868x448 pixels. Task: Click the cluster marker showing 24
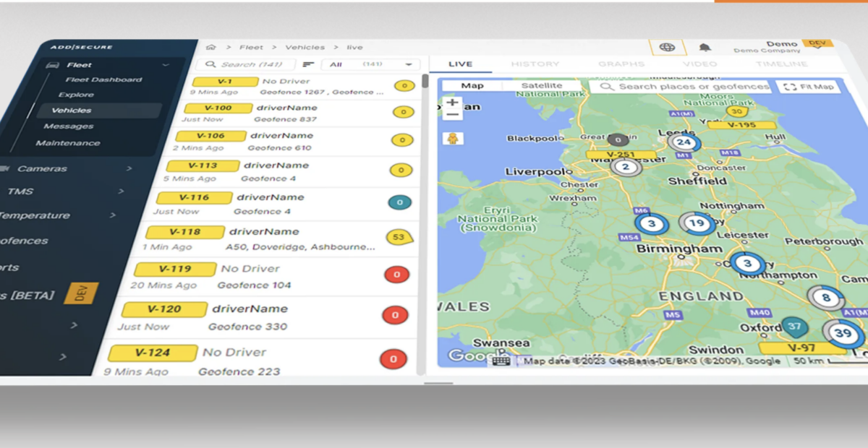click(684, 142)
